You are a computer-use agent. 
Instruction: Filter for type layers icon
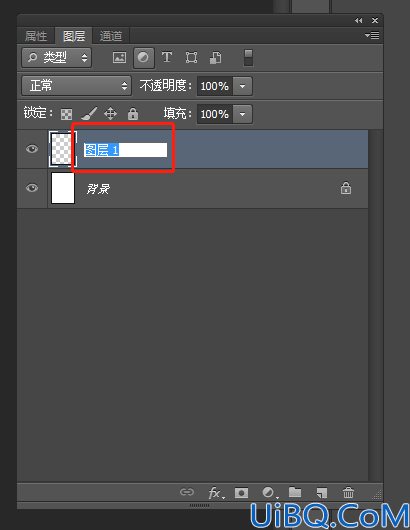167,57
